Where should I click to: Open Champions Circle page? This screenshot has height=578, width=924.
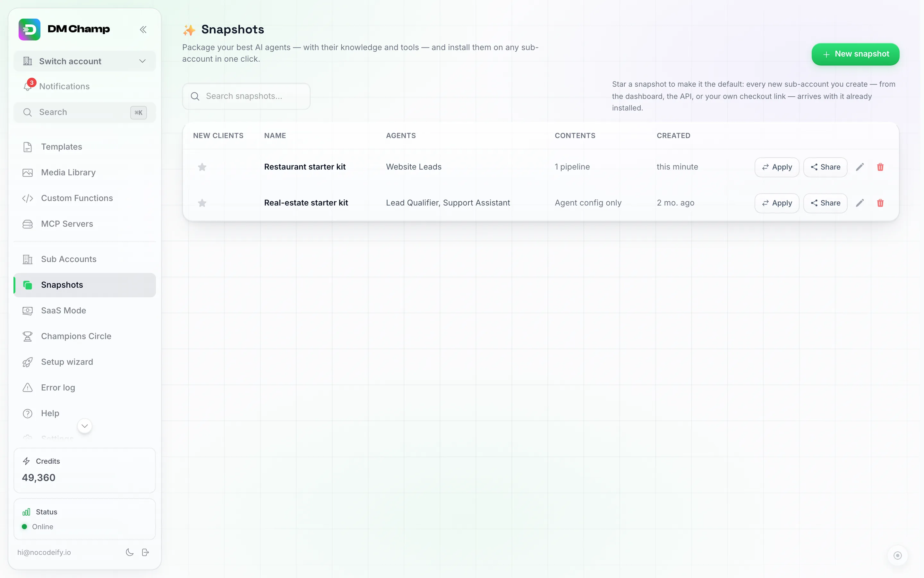[84, 336]
